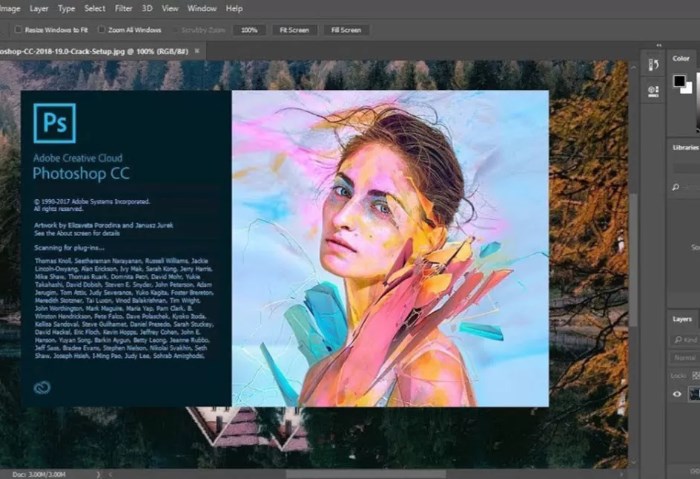700x479 pixels.
Task: Open the layer filter Kind dropdown
Action: pyautogui.click(x=686, y=340)
